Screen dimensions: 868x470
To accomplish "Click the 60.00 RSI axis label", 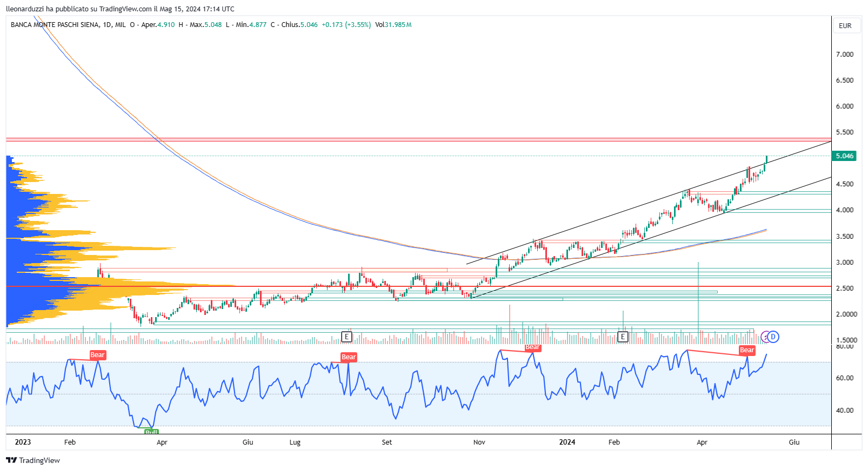I will pyautogui.click(x=845, y=378).
